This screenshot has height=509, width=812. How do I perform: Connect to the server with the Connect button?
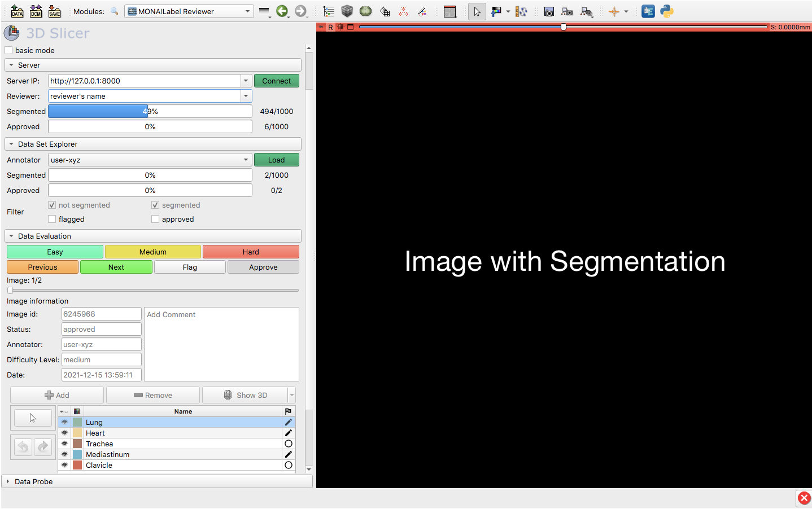[276, 81]
